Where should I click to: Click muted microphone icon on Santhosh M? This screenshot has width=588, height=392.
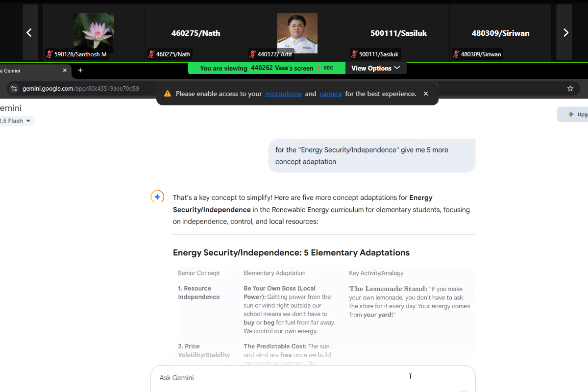tap(49, 54)
